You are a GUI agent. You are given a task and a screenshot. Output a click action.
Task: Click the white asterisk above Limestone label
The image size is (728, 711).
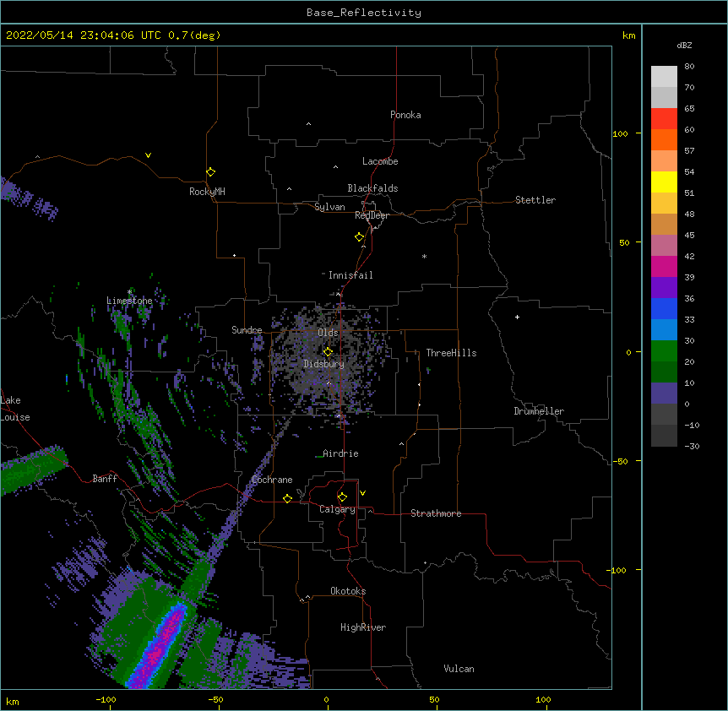[129, 292]
